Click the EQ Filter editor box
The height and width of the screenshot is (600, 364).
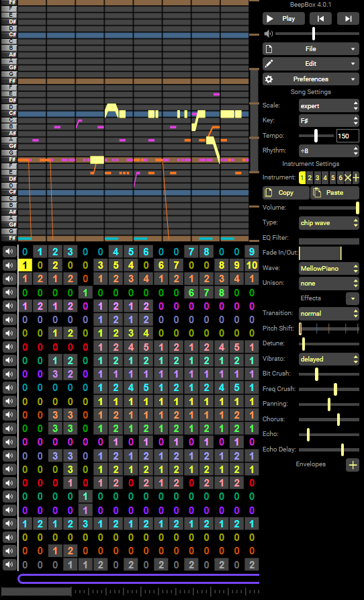[329, 241]
